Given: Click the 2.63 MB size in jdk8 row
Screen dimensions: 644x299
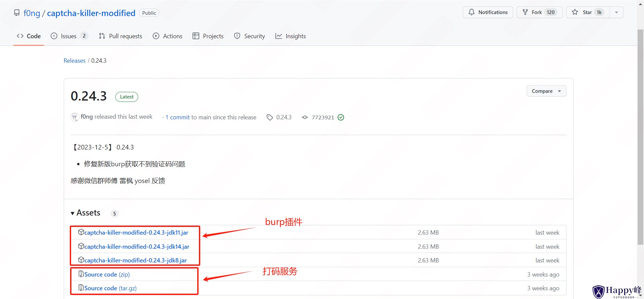Looking at the screenshot, I should 428,260.
